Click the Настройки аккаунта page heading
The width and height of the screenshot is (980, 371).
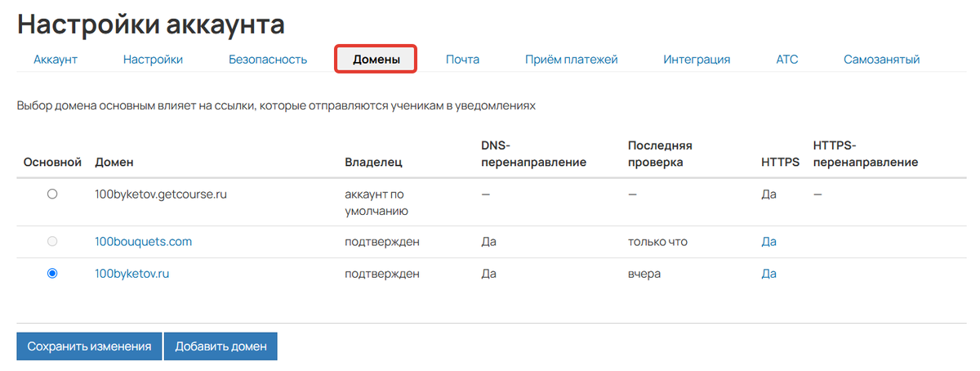pos(151,24)
